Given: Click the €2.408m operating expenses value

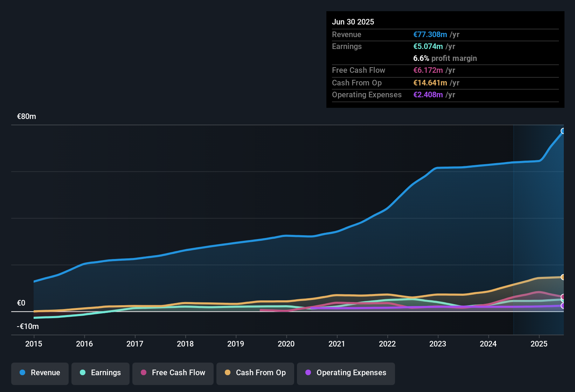Looking at the screenshot, I should tap(428, 94).
